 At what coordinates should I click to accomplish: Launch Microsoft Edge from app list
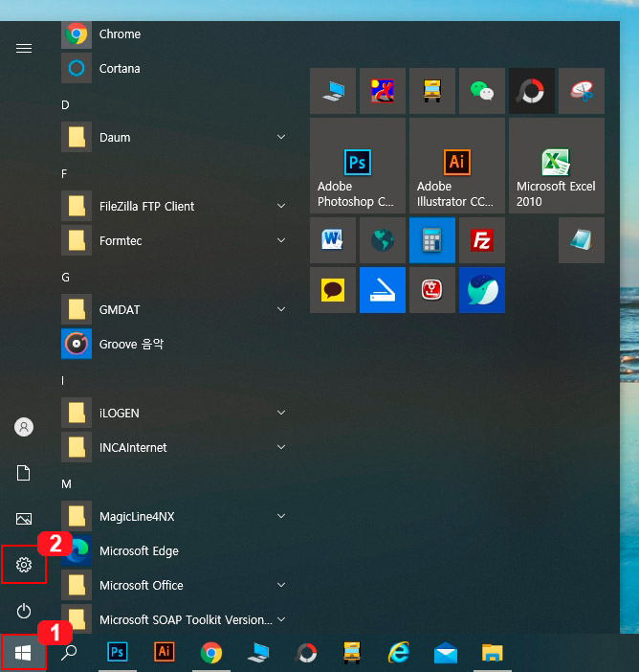[x=173, y=550]
